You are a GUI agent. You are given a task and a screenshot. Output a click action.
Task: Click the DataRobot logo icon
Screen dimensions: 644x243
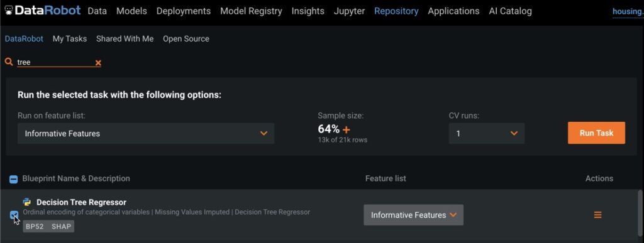tap(8, 11)
